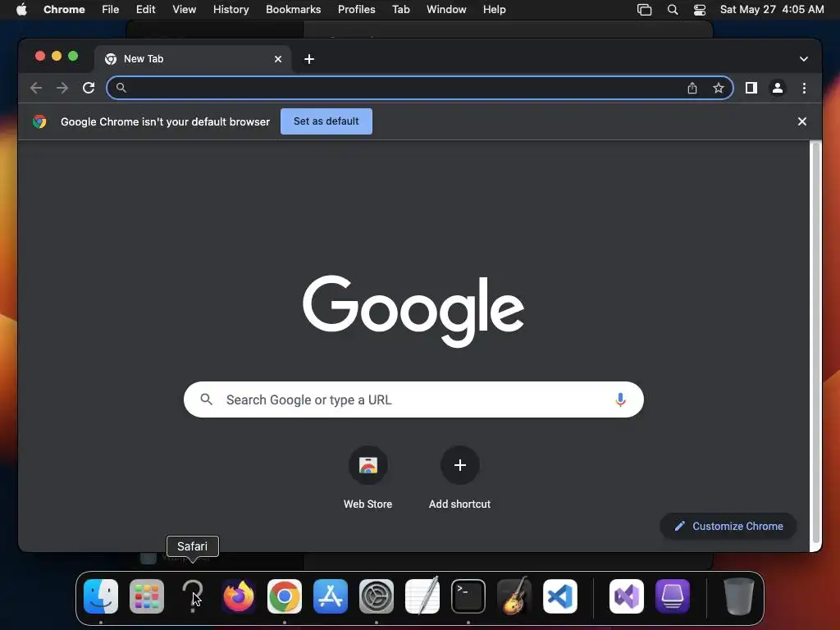This screenshot has width=840, height=630.
Task: Share this page via share icon
Action: pyautogui.click(x=692, y=88)
